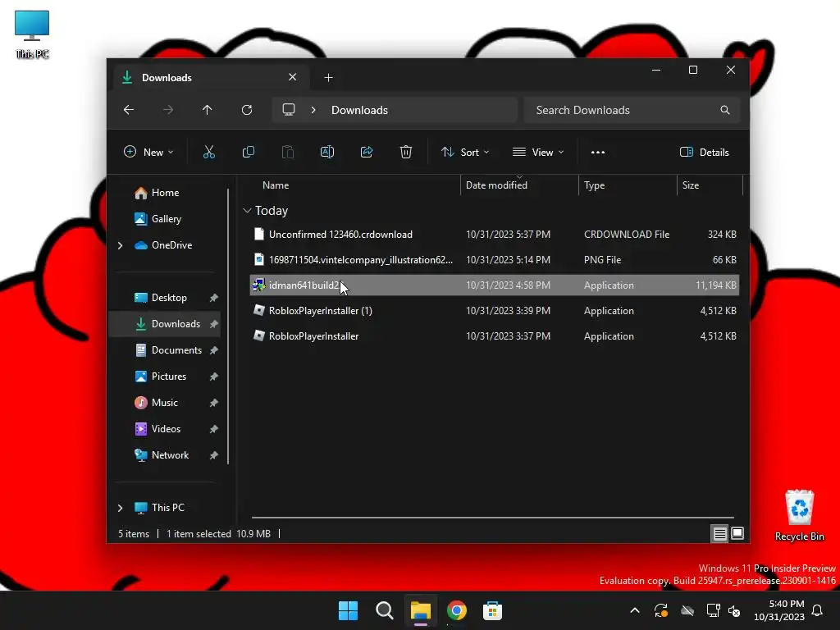This screenshot has width=840, height=630.
Task: Click the OneDrive cloud tray icon
Action: point(687,610)
